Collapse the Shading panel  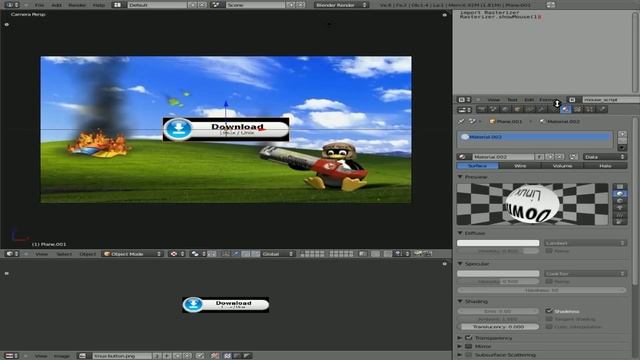460,302
